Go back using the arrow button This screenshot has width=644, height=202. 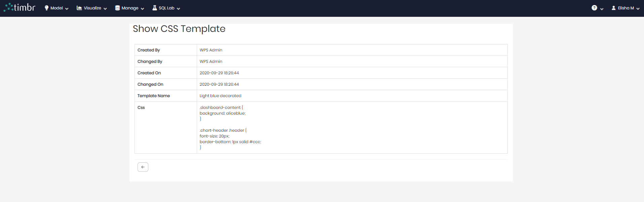coord(143,167)
